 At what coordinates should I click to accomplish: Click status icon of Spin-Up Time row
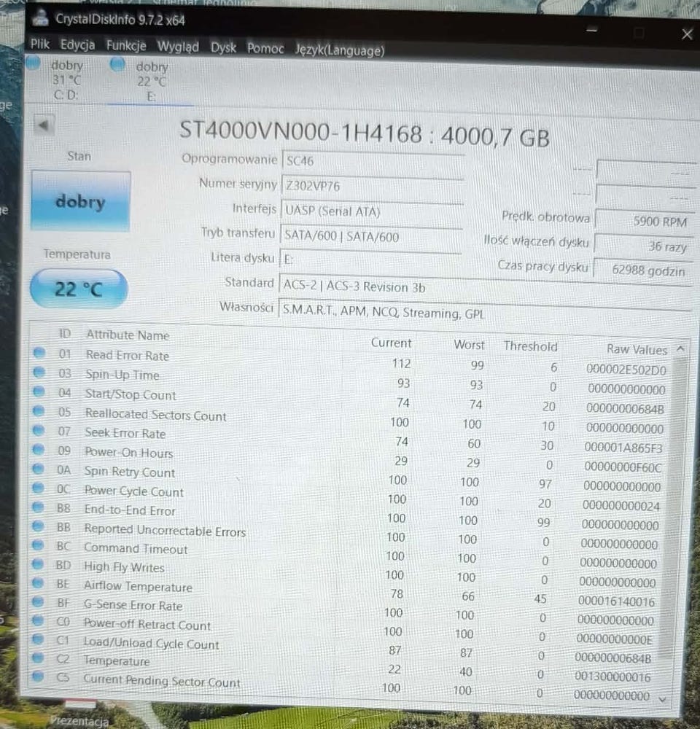pos(39,372)
